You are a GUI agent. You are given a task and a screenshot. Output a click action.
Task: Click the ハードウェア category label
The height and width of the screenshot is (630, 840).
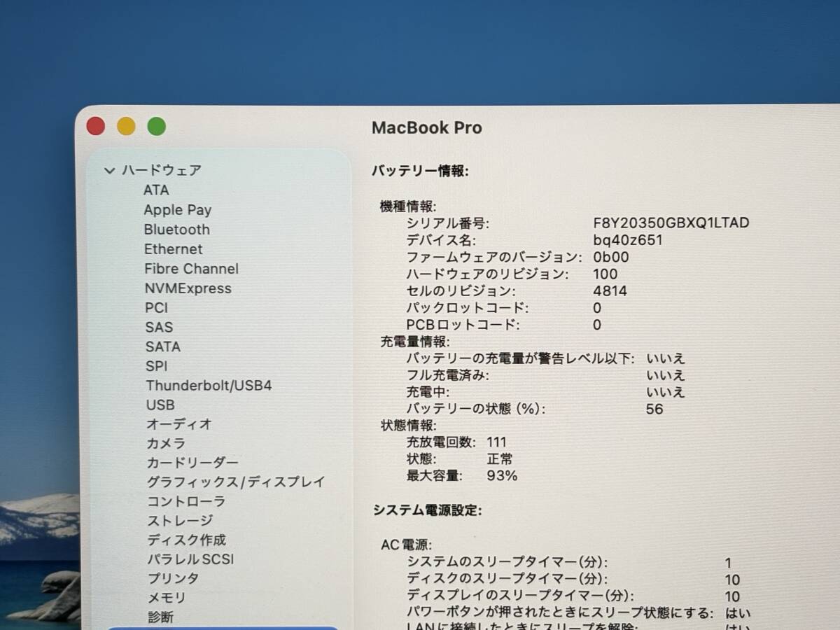[162, 170]
